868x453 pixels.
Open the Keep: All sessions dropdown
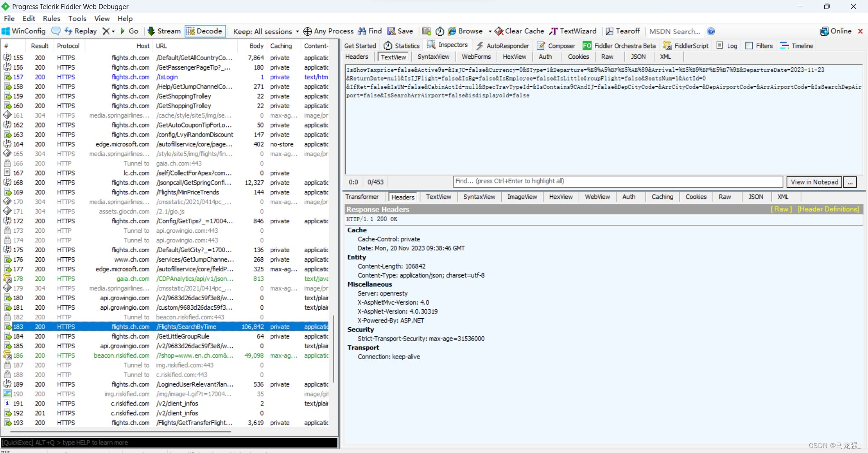coord(266,31)
